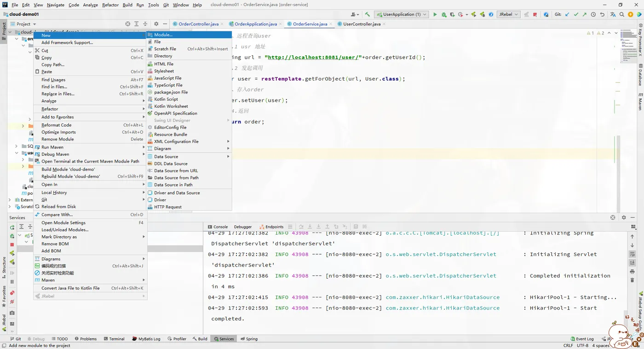Open the Debugger tab in the Services panel

pos(243,227)
